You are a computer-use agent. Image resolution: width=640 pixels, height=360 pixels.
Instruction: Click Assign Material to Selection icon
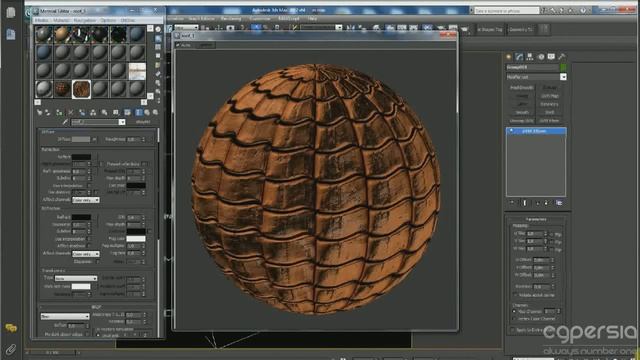(x=60, y=112)
